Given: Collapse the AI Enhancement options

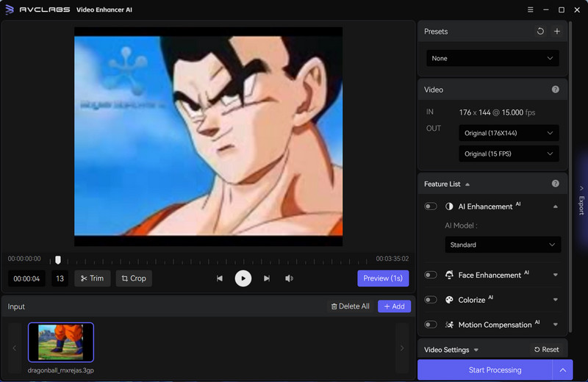Looking at the screenshot, I should click(x=556, y=206).
